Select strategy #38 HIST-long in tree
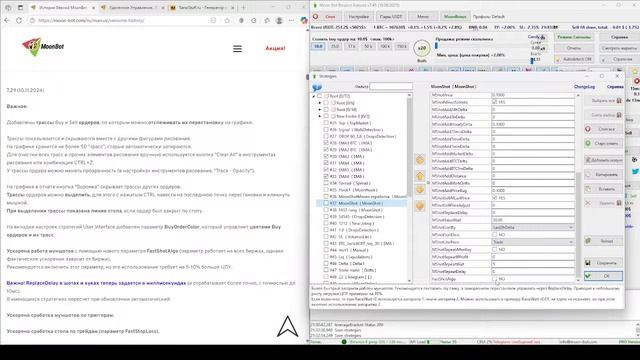The width and height of the screenshot is (640, 360). [355, 210]
